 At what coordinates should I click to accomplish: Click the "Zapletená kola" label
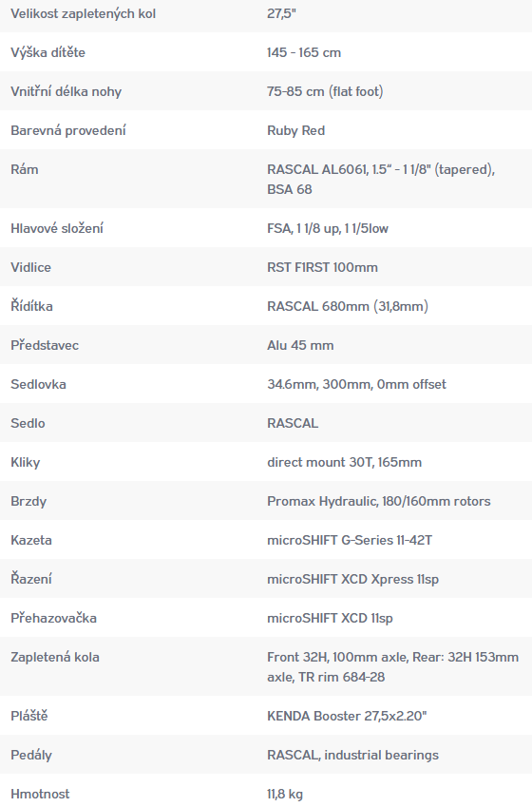click(x=55, y=657)
